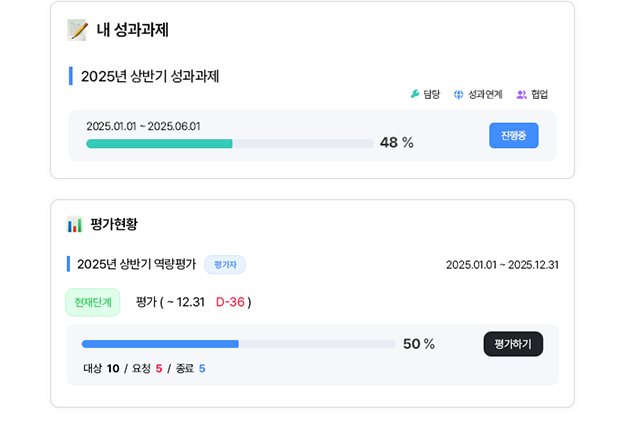Click the bar chart icon beside 평가현황
Image resolution: width=625 pixels, height=430 pixels.
pyautogui.click(x=74, y=225)
